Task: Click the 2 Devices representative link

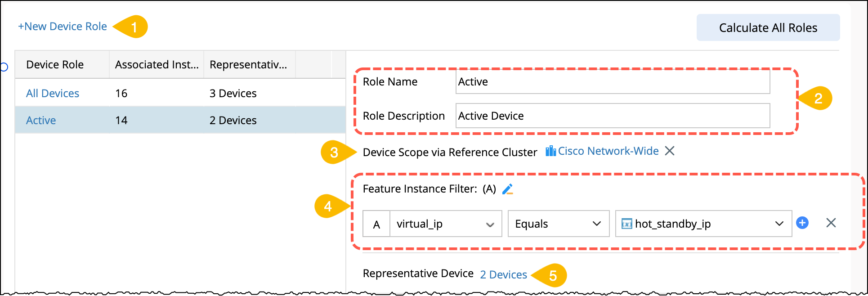Action: (x=503, y=274)
